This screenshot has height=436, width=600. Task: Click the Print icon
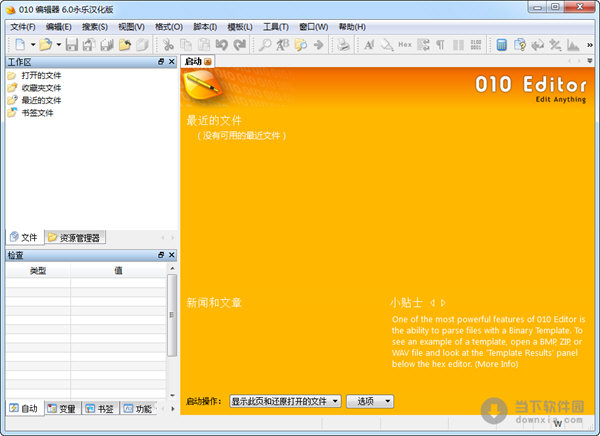pyautogui.click(x=343, y=45)
